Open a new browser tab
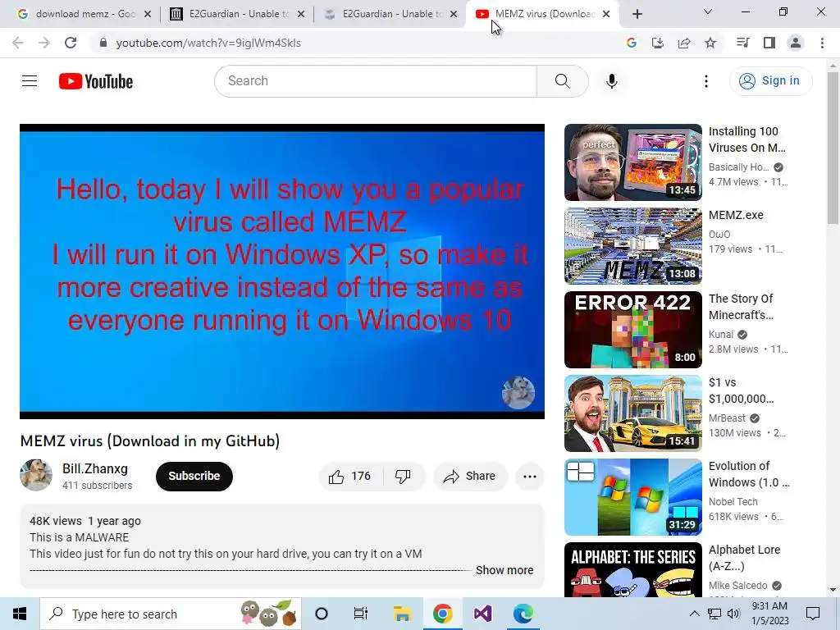The height and width of the screenshot is (630, 840). [x=637, y=14]
